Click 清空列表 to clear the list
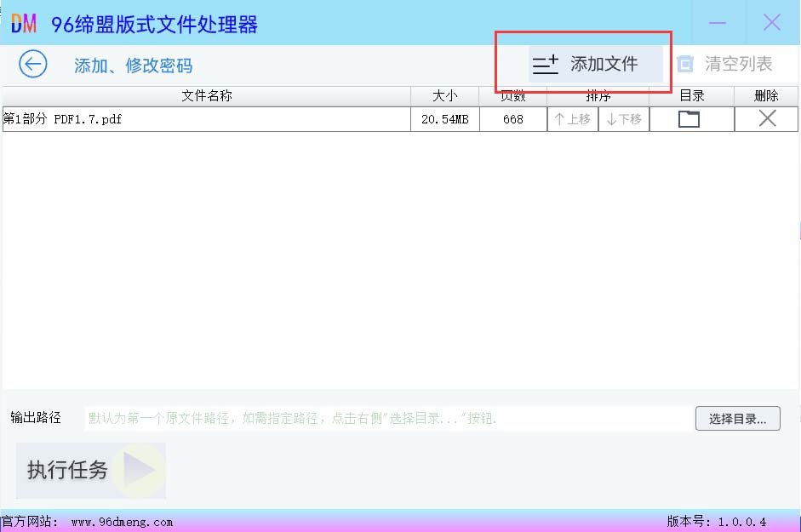 pos(725,64)
